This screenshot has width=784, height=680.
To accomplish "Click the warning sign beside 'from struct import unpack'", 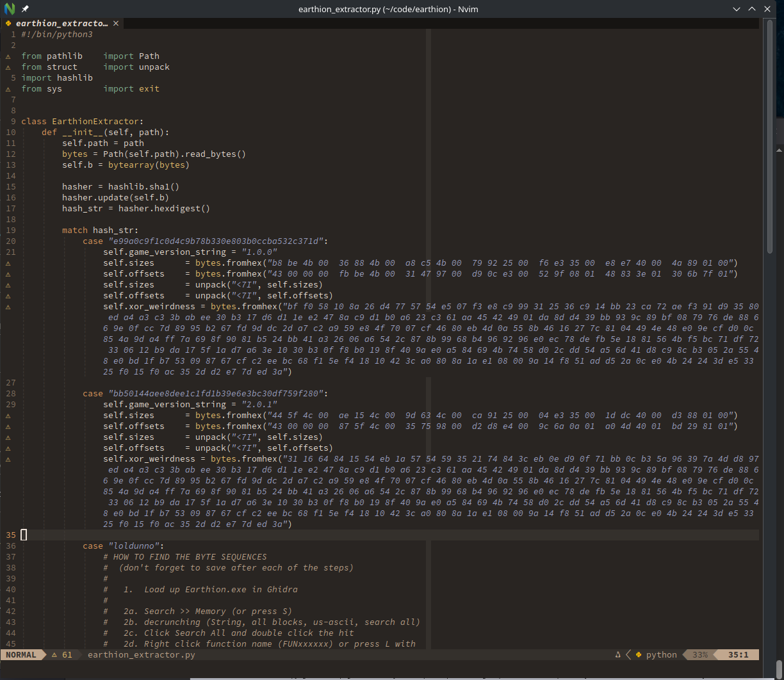I will tap(8, 67).
